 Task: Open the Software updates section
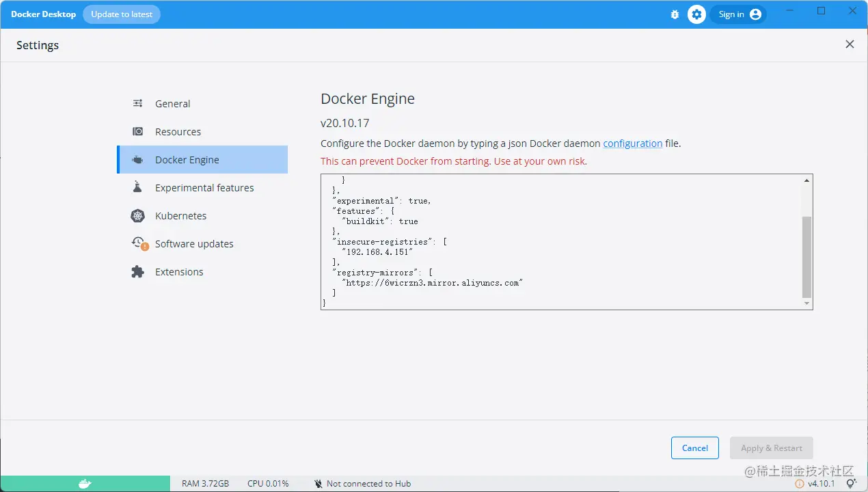(202, 244)
